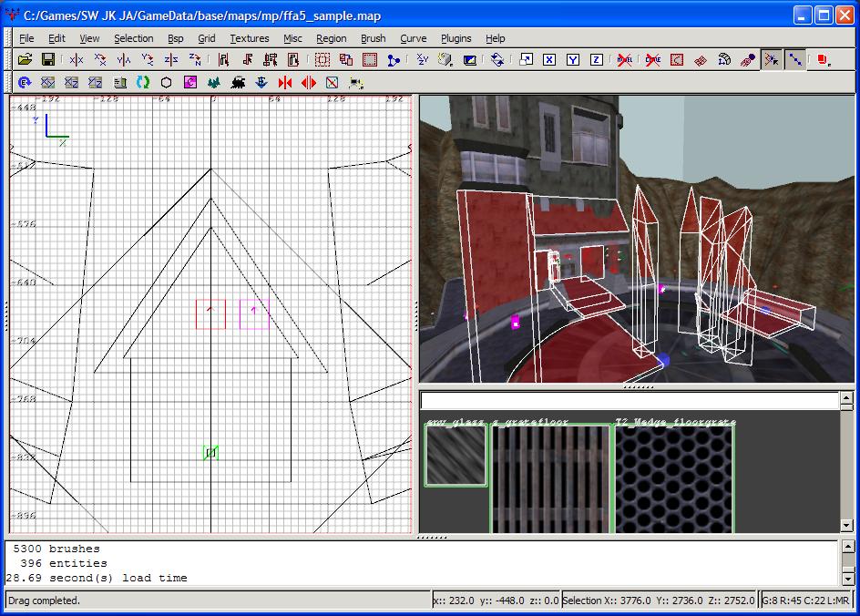
Task: Click the texture browser filter input field
Action: (x=630, y=401)
